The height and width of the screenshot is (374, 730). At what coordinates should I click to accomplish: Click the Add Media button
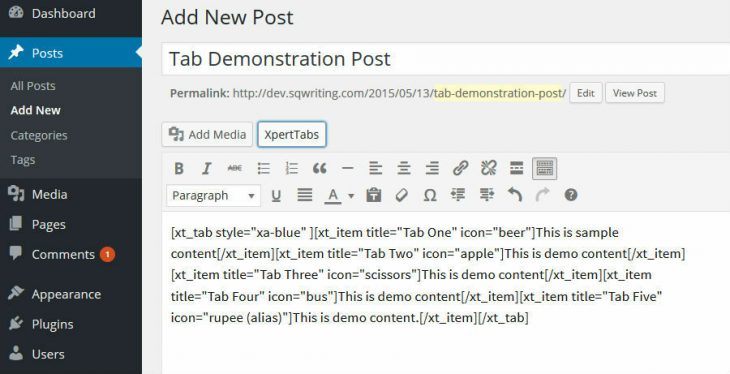[207, 134]
